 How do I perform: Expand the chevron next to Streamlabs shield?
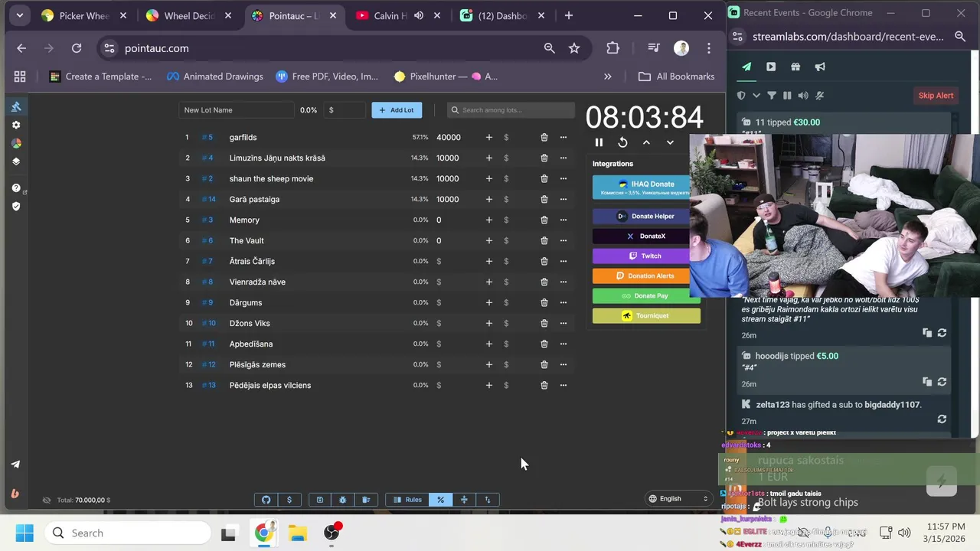point(756,96)
